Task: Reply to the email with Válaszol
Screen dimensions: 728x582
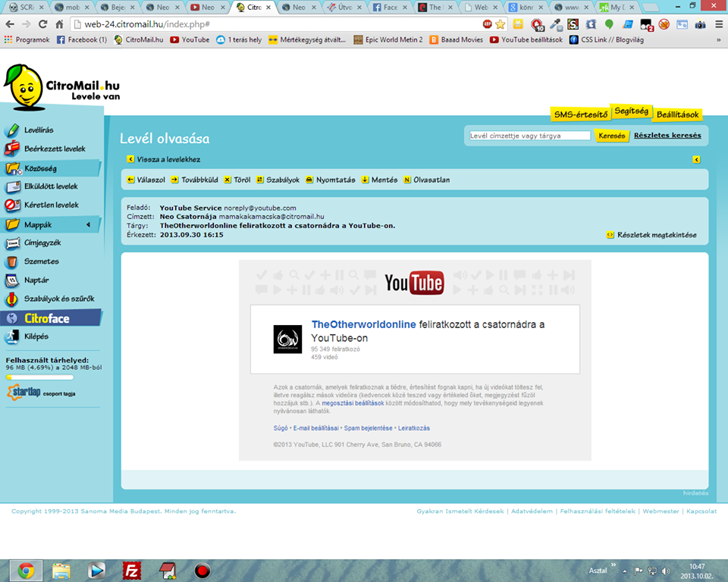Action: coord(146,180)
